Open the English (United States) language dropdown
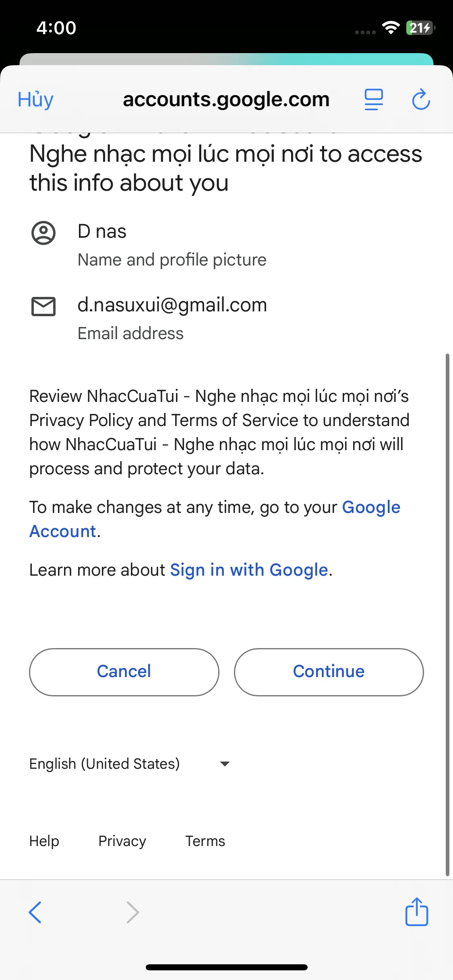Viewport: 453px width, 980px height. [105, 764]
